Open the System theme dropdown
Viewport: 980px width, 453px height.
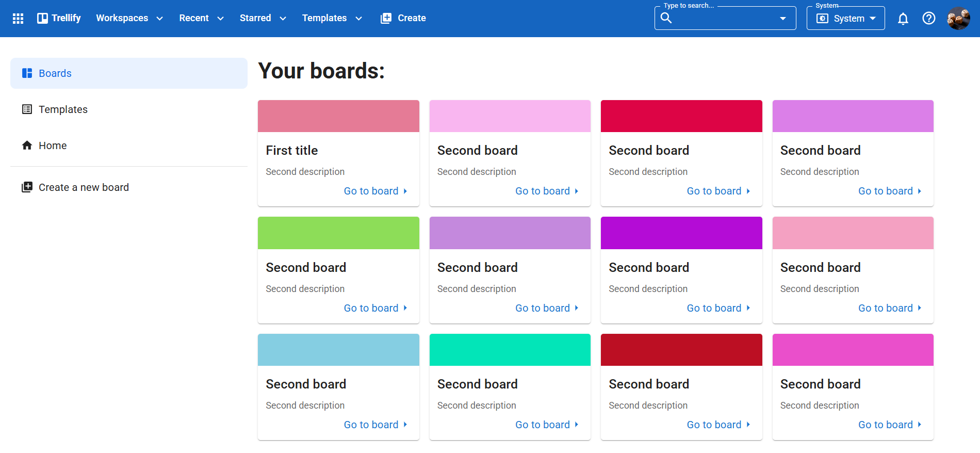pyautogui.click(x=845, y=19)
